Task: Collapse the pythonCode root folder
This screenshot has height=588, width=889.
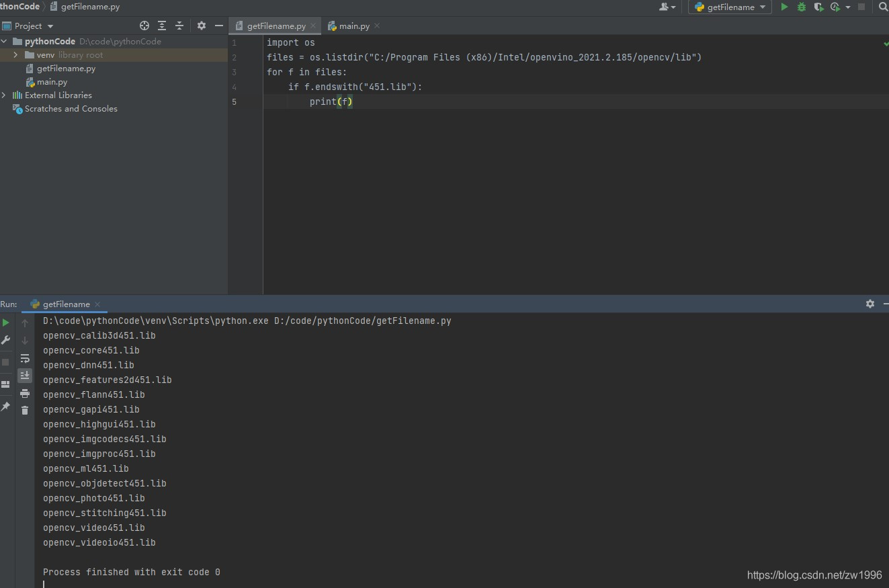Action: tap(5, 41)
